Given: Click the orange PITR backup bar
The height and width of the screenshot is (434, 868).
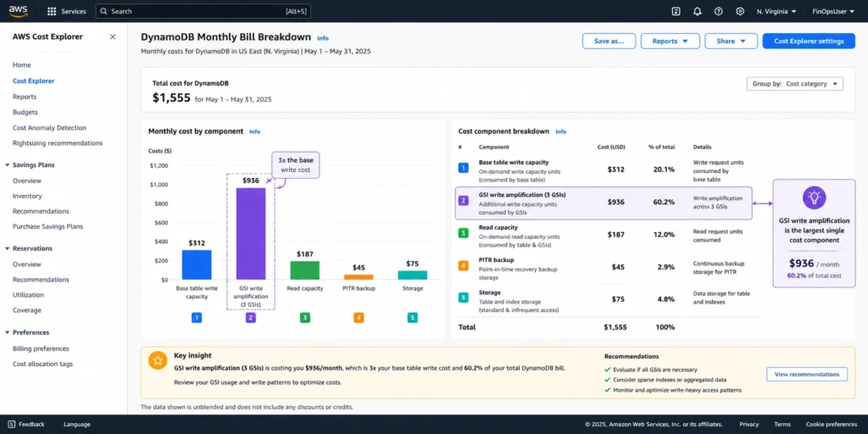Looking at the screenshot, I should click(x=359, y=277).
